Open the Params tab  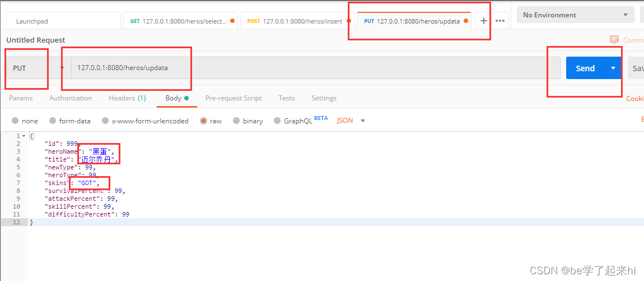pos(21,98)
